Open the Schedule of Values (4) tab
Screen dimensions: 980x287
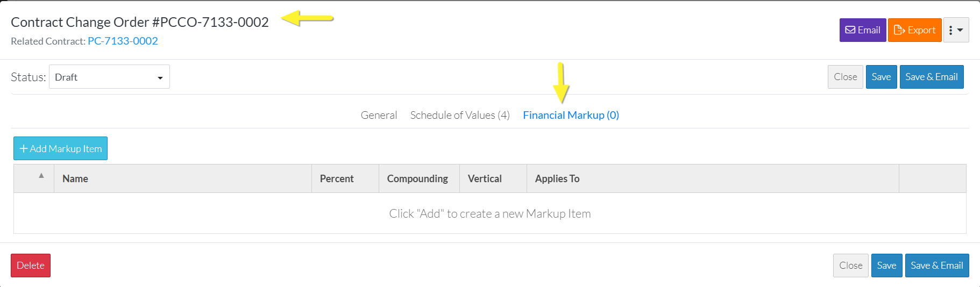click(460, 115)
